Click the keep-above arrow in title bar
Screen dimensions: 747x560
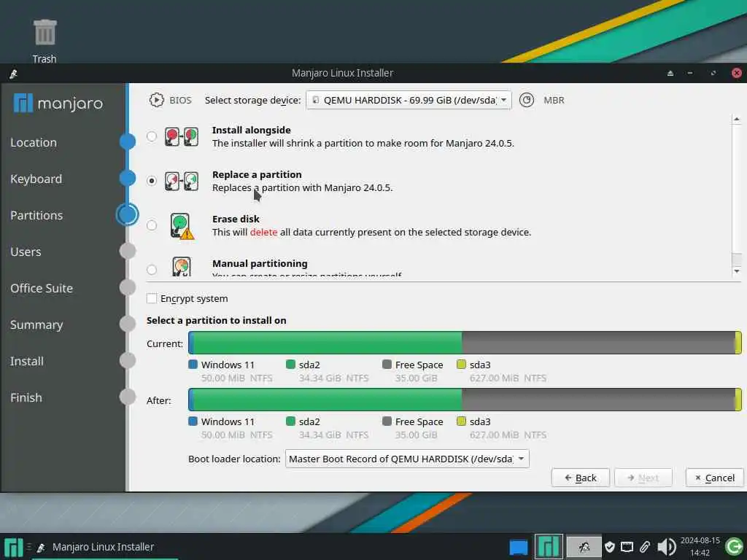[x=670, y=74]
